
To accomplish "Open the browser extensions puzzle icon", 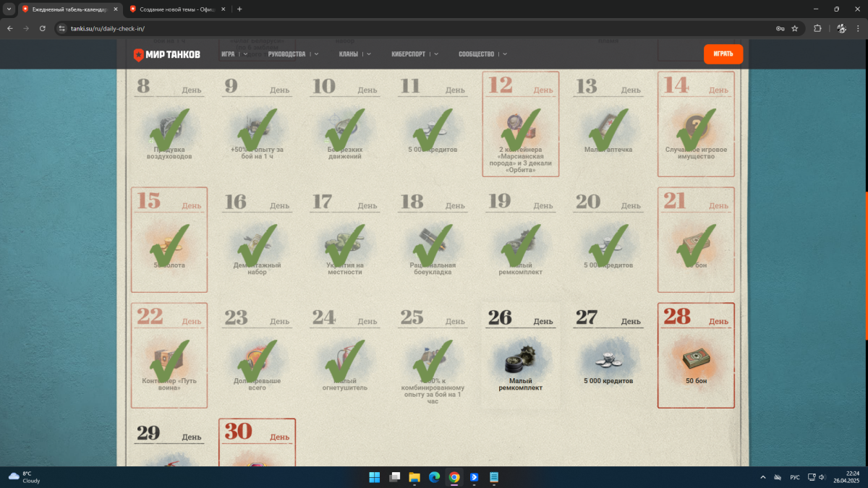I will click(x=817, y=28).
